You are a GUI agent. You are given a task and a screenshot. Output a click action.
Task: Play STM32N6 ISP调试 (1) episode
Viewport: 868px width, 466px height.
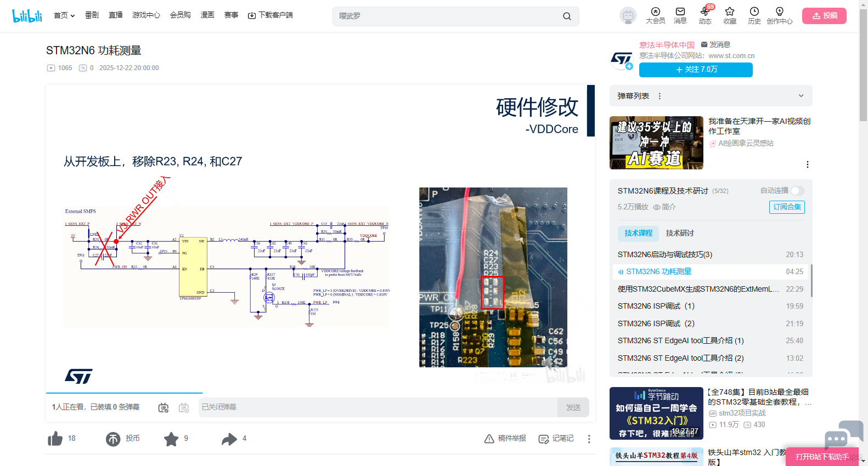[x=711, y=306]
